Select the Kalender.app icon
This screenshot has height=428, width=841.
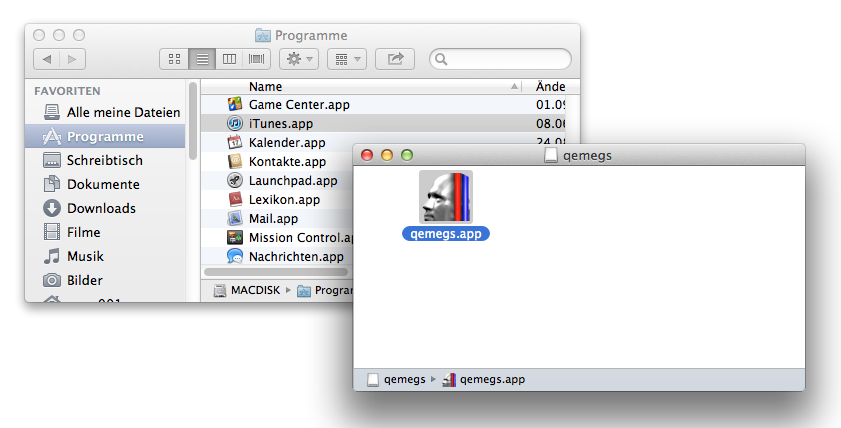point(235,143)
